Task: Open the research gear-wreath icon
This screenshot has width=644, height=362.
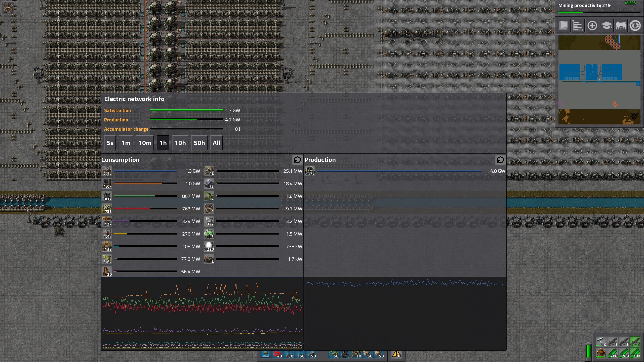Action: coord(635,26)
